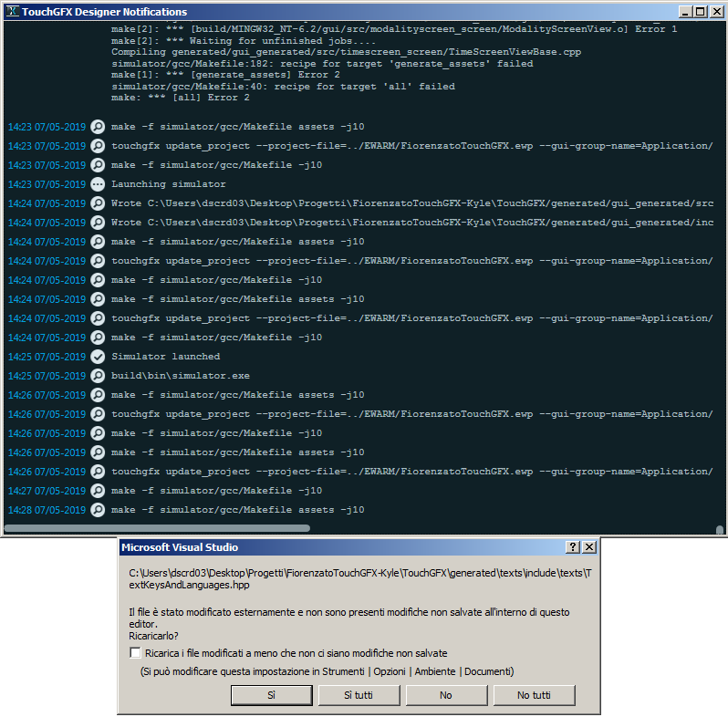Click the magnifier icon on the 14:26 make -j10 row
728x717 pixels.
[x=98, y=433]
